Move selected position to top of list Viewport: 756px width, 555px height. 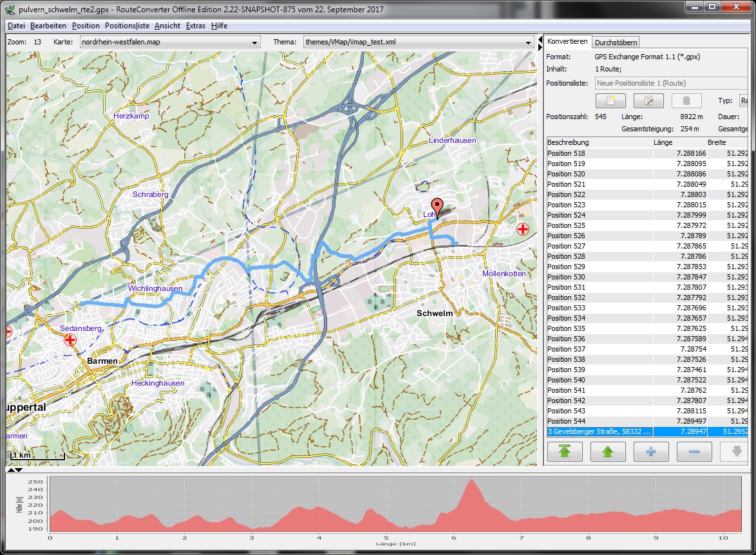click(x=564, y=451)
